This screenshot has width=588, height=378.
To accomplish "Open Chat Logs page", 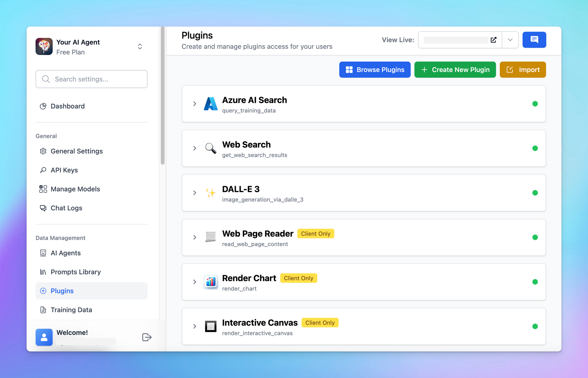I will (x=91, y=208).
